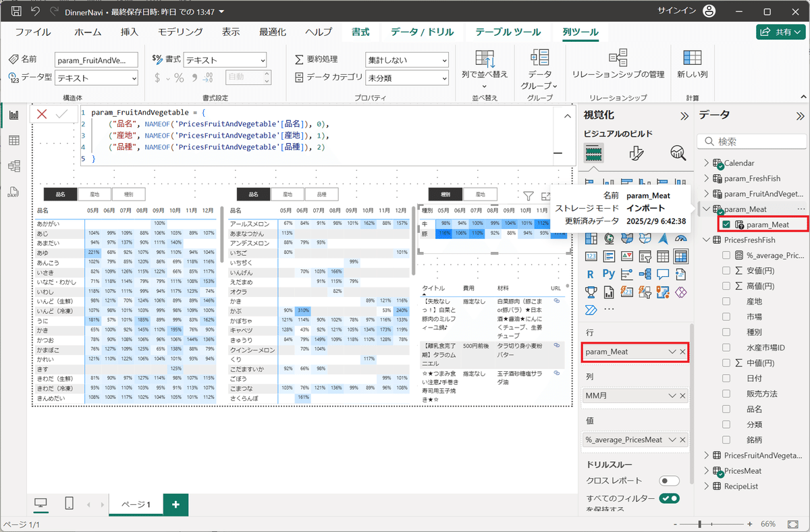Viewport: 810px width, 532px height.
Task: Insert the Q&A speech bubble visual
Action: (663, 274)
